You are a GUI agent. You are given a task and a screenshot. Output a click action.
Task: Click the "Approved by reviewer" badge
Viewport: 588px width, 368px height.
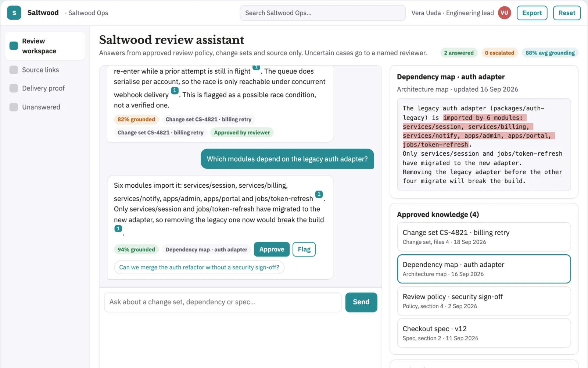(x=242, y=133)
